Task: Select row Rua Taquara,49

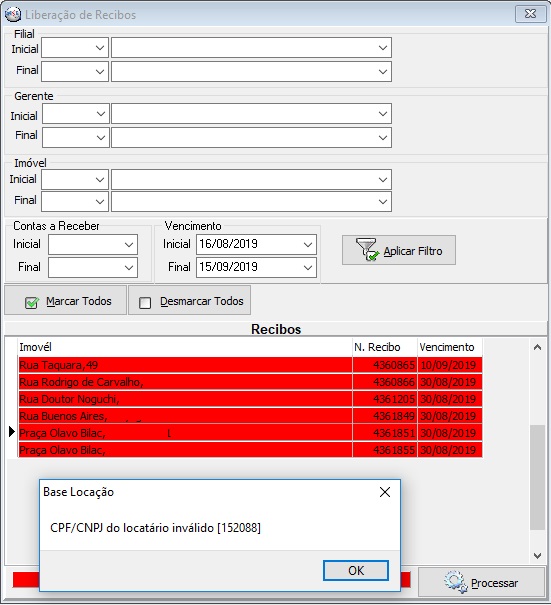Action: pyautogui.click(x=250, y=365)
